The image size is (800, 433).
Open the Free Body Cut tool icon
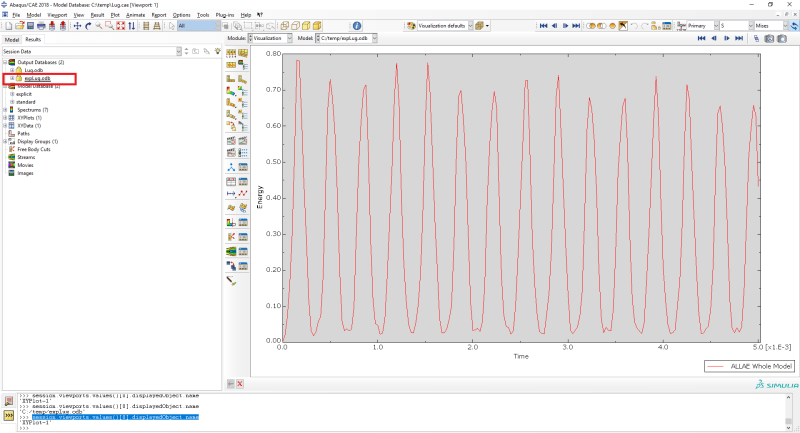(231, 237)
